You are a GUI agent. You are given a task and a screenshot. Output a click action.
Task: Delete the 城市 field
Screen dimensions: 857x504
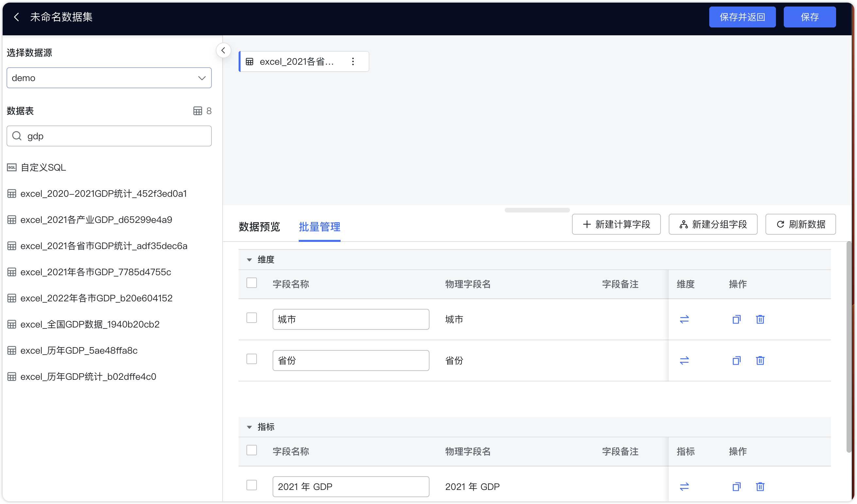click(760, 319)
